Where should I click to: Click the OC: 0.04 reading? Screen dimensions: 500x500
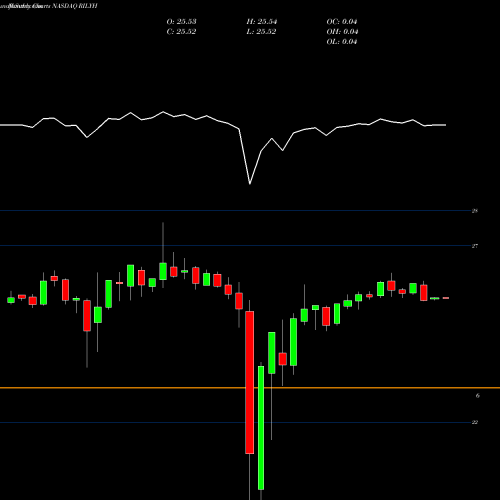342,22
